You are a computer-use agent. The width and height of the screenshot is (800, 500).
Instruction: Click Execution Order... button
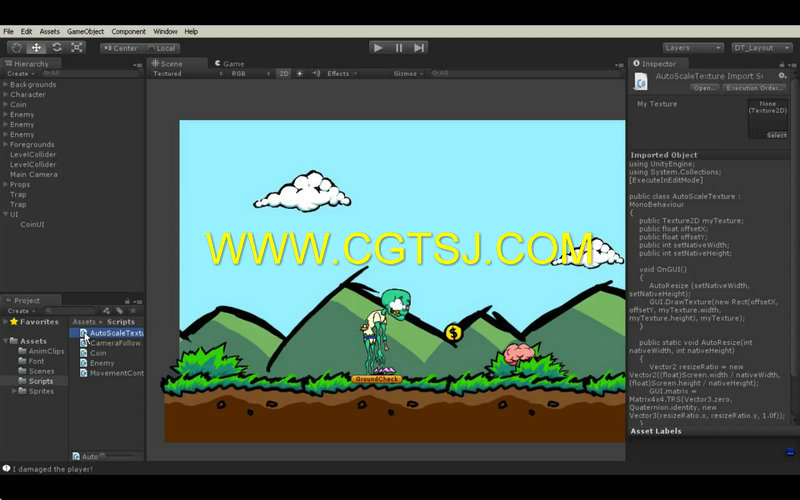754,88
